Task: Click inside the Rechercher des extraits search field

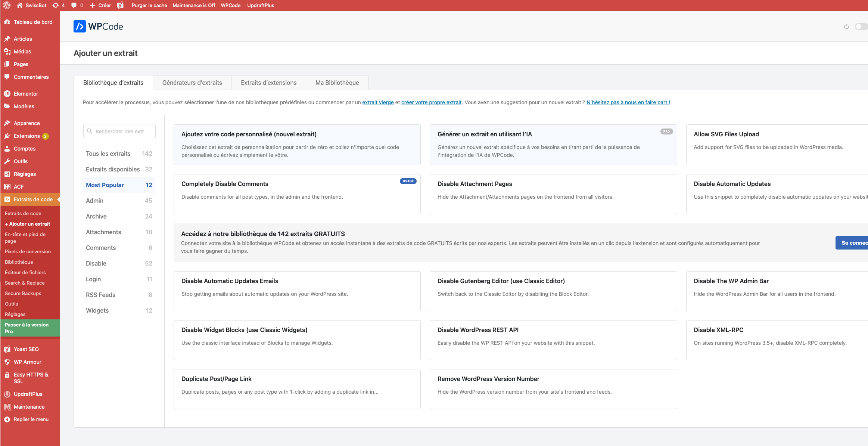Action: coord(119,131)
